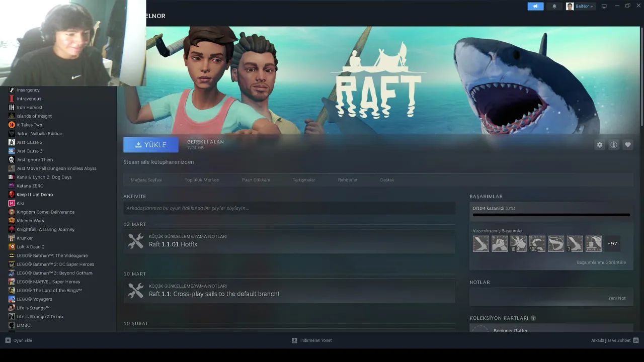644x362 pixels.
Task: Open the Puan Dükkânı tab
Action: click(256, 180)
